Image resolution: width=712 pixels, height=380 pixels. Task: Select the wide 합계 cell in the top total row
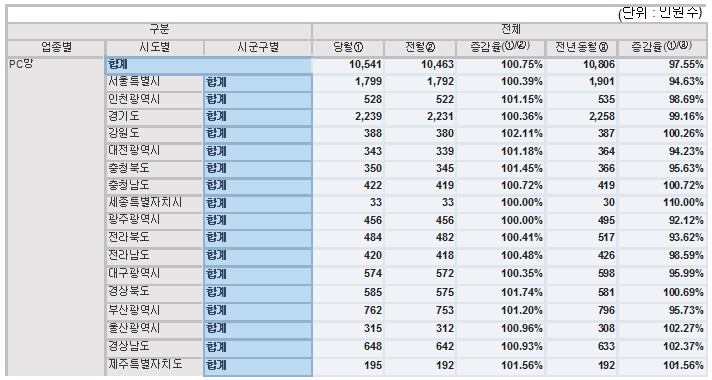(209, 65)
